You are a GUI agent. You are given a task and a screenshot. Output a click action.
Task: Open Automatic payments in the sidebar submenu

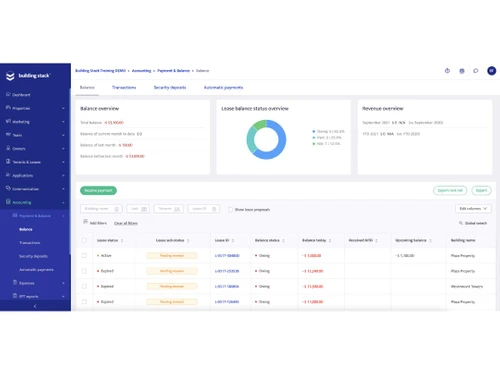click(x=36, y=269)
